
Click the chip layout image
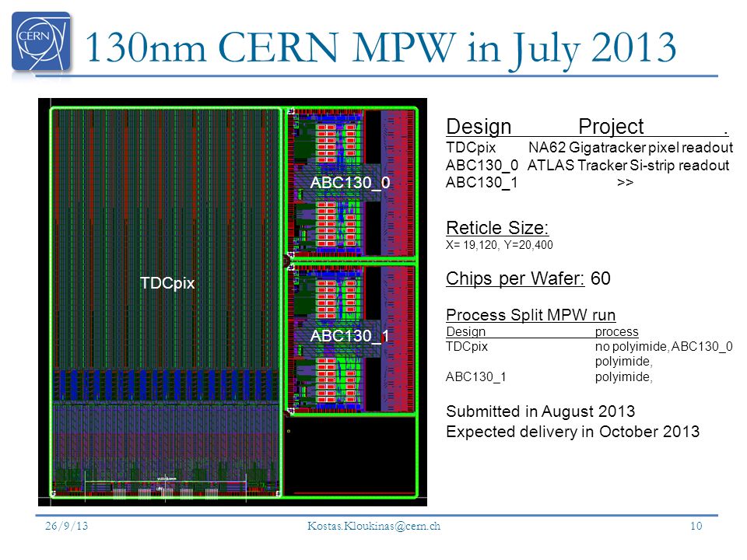click(233, 302)
